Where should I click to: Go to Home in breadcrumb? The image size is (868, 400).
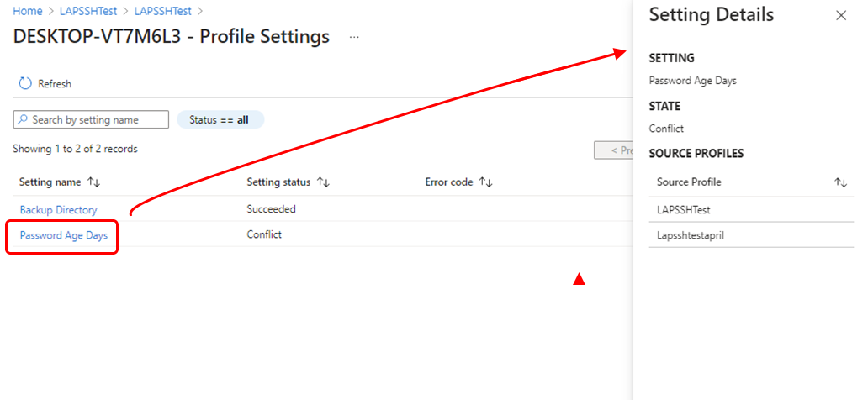tap(28, 11)
